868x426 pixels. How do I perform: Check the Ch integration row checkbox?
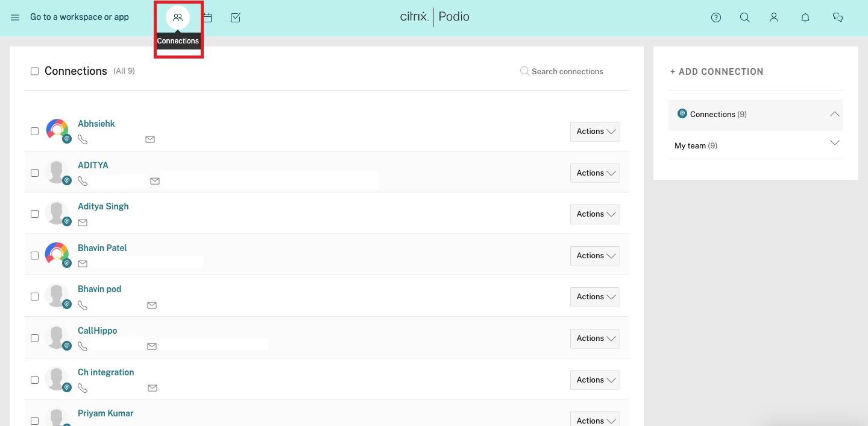(x=34, y=380)
